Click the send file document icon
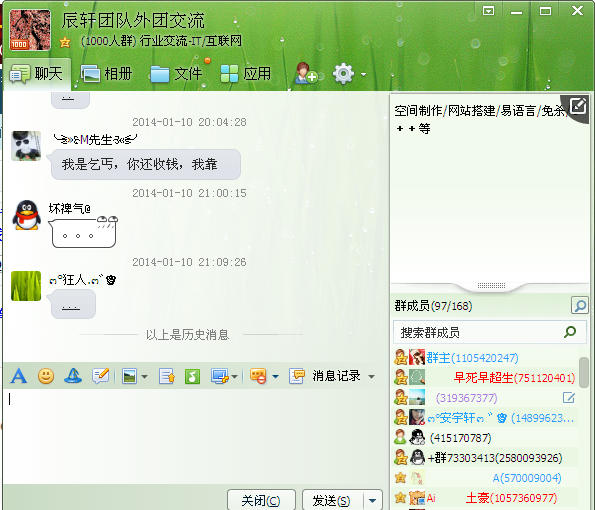This screenshot has height=510, width=595. pyautogui.click(x=167, y=376)
